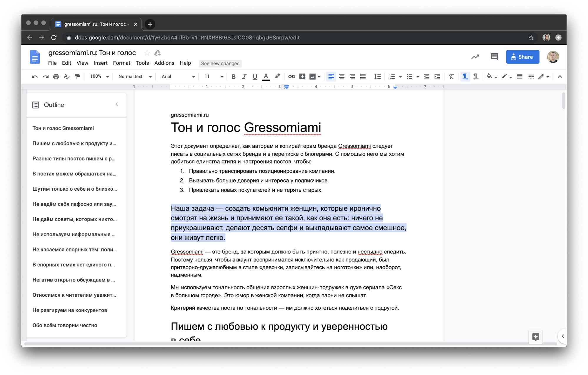The width and height of the screenshot is (588, 375).
Task: Toggle justified alignment
Action: 363,77
